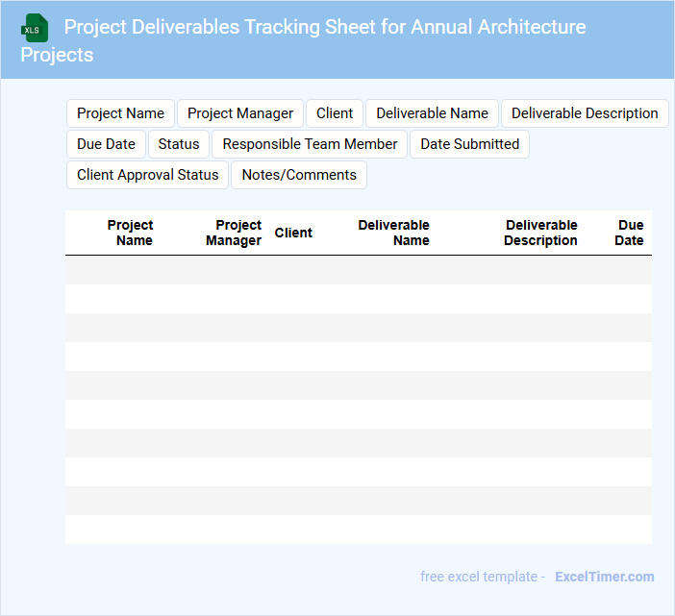Choose the Client Approval Status tag
The height and width of the screenshot is (616, 675).
point(148,175)
